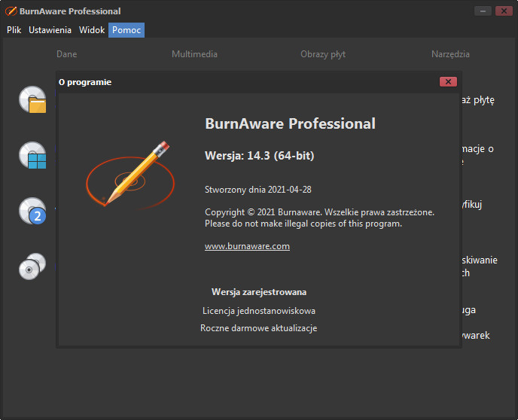
Task: Close the BurnAware main window
Action: pos(504,11)
